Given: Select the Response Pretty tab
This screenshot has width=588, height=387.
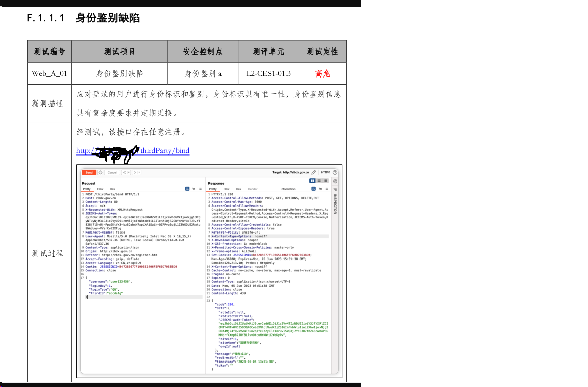Looking at the screenshot, I should coord(213,189).
